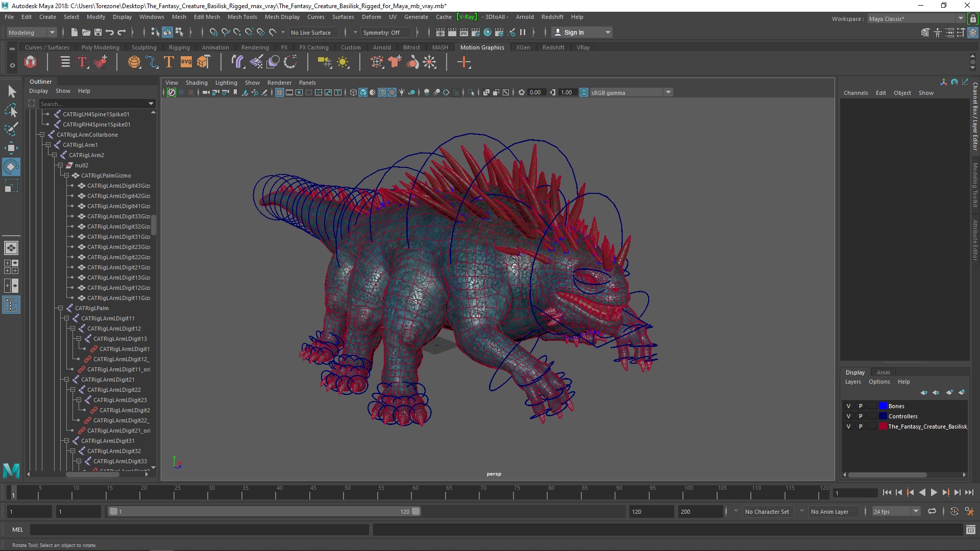Click the animation preferences running man icon

[969, 511]
